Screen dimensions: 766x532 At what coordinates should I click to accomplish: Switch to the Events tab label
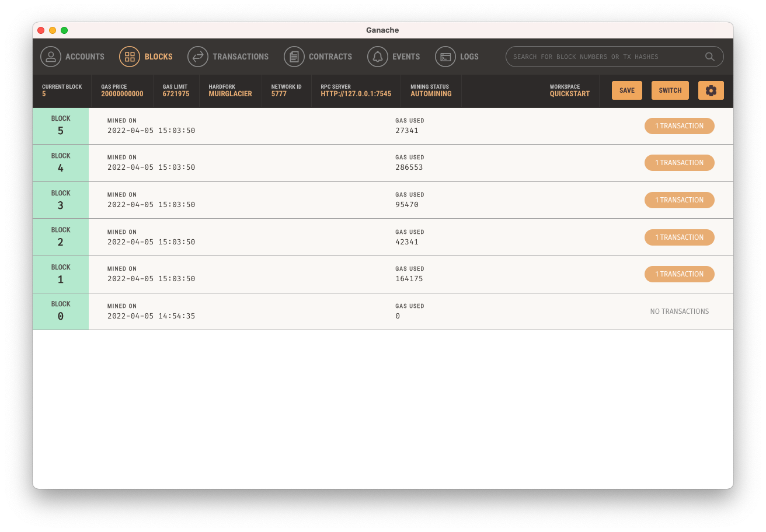point(406,57)
